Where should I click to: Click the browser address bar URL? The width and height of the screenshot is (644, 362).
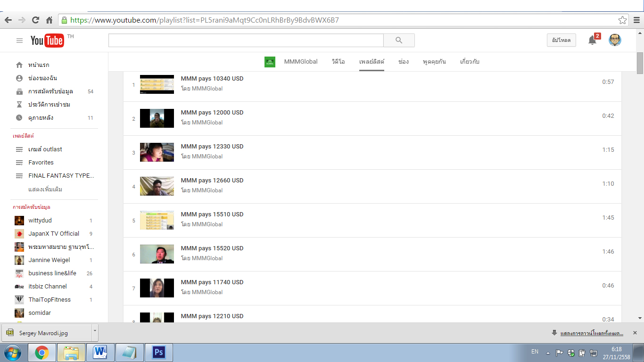click(x=205, y=20)
